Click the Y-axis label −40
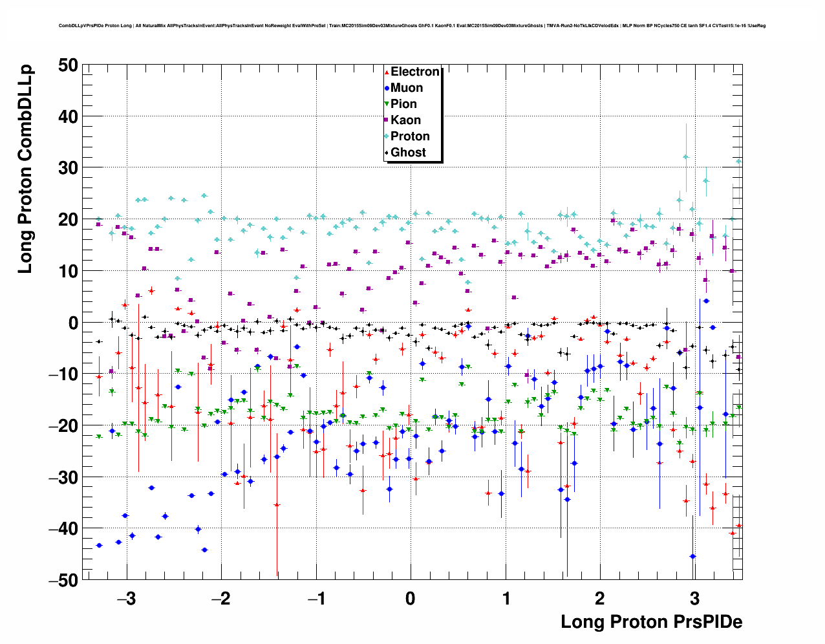The image size is (825, 644). (x=63, y=529)
